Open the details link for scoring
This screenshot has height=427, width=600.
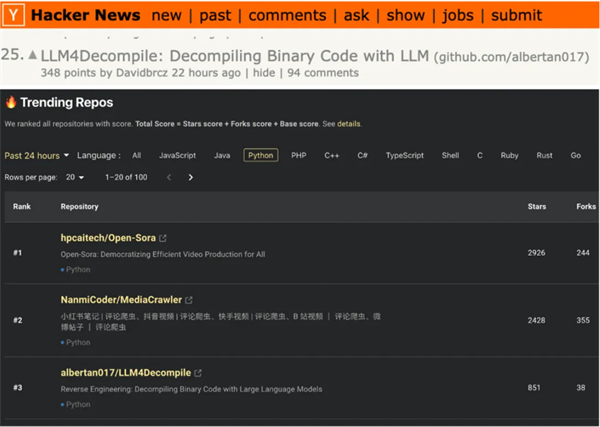point(349,124)
